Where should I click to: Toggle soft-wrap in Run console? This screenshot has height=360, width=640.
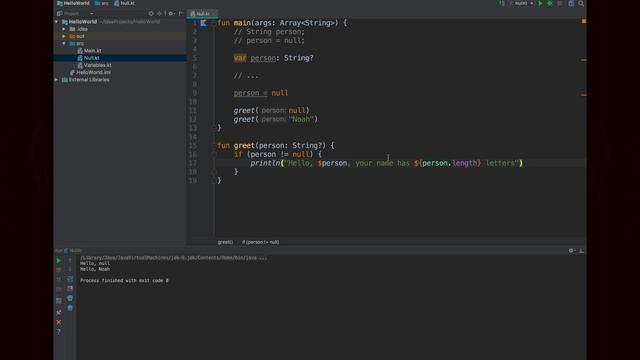tap(70, 279)
